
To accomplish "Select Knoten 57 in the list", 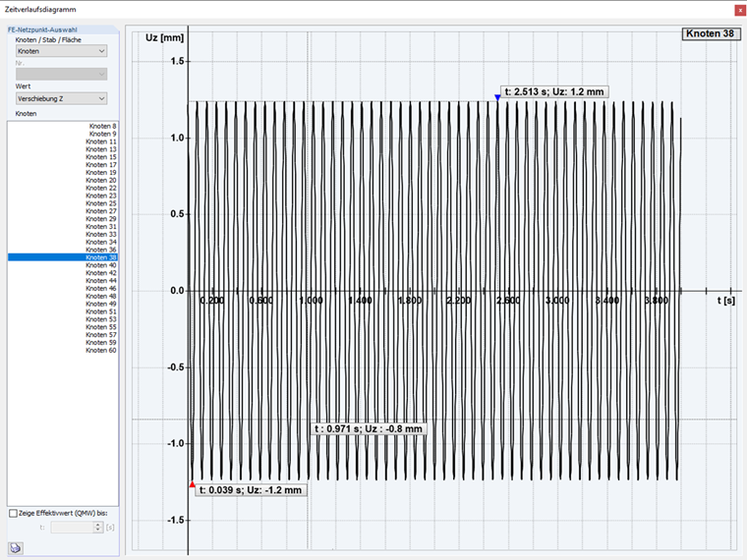I will click(x=62, y=335).
